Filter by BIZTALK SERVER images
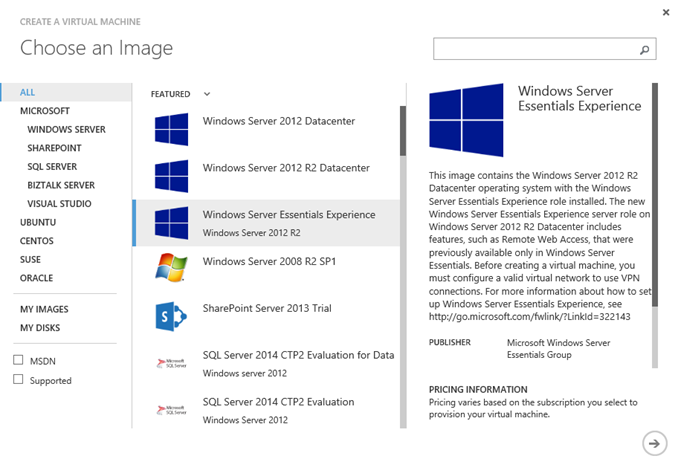The height and width of the screenshot is (468, 678). 61,185
